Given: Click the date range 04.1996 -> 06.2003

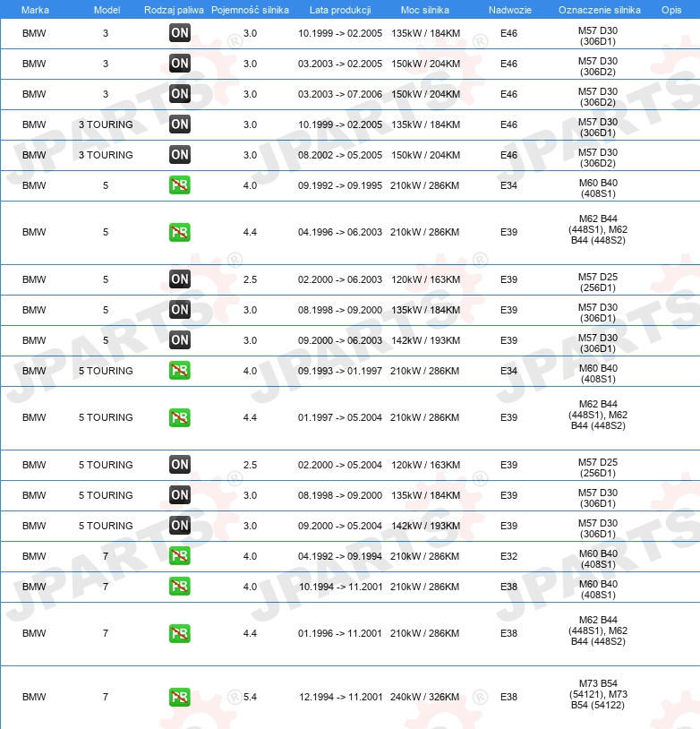Looking at the screenshot, I should tap(340, 232).
